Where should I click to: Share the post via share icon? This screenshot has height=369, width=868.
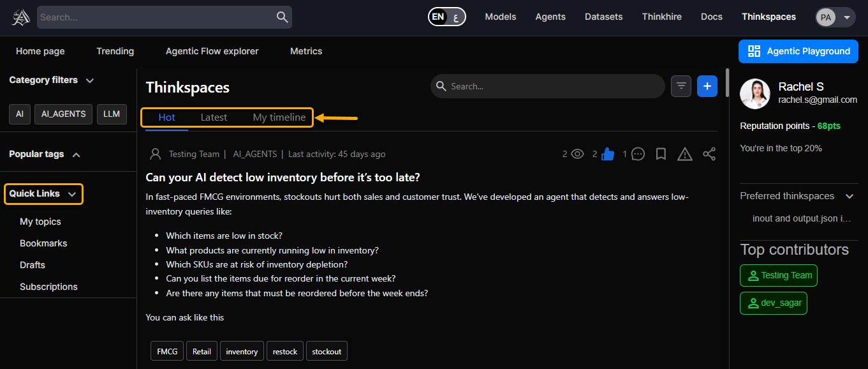(709, 154)
